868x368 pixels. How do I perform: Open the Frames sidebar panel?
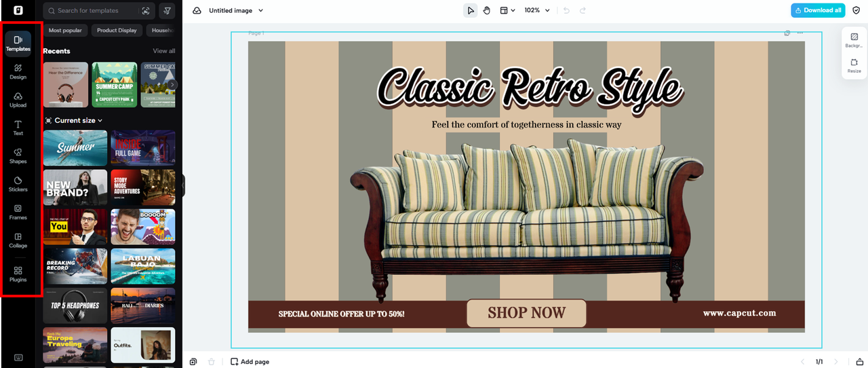(18, 213)
